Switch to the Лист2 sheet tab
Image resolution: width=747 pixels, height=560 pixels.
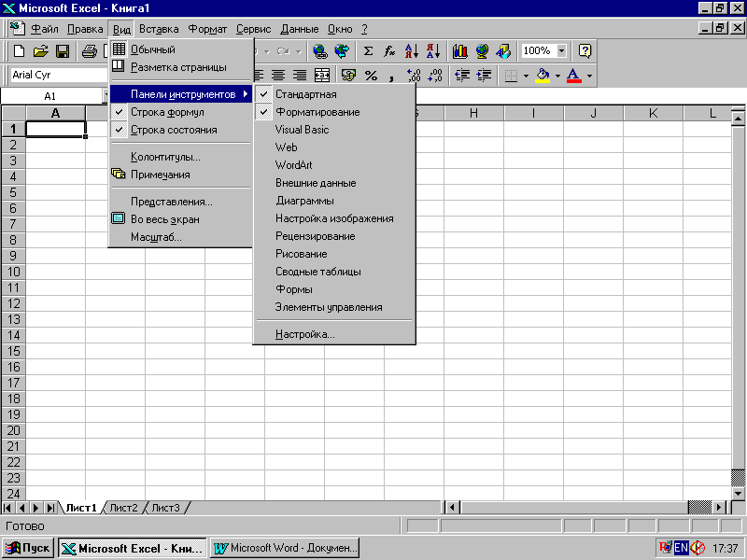123,508
